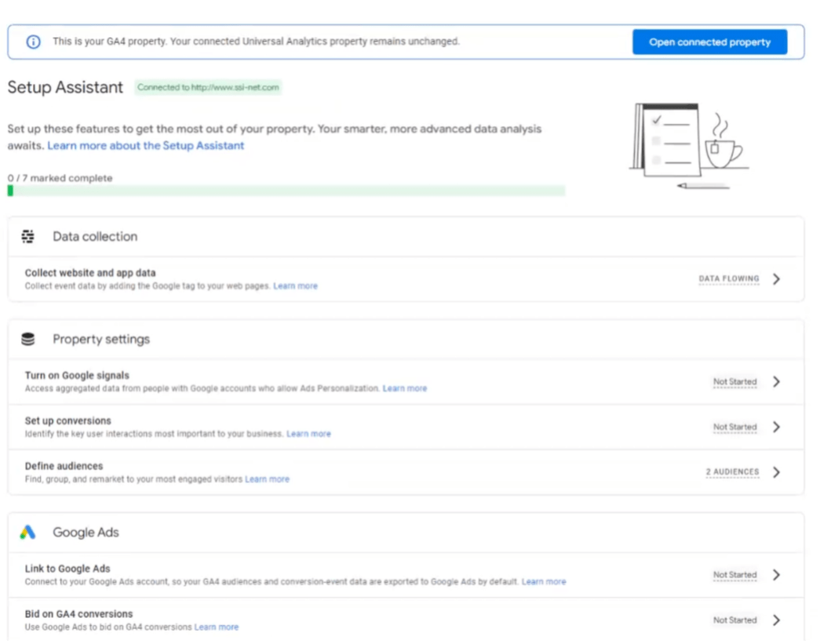The height and width of the screenshot is (644, 820).
Task: Select the Bid on GA4 conversions title
Action: (x=79, y=615)
